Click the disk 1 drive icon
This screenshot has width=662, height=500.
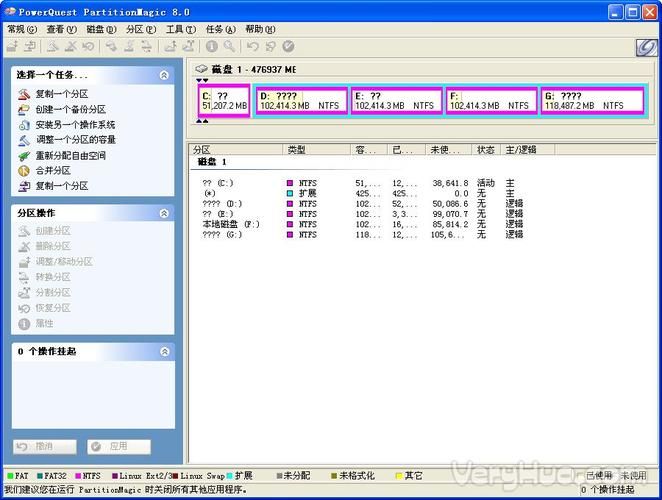coord(201,68)
